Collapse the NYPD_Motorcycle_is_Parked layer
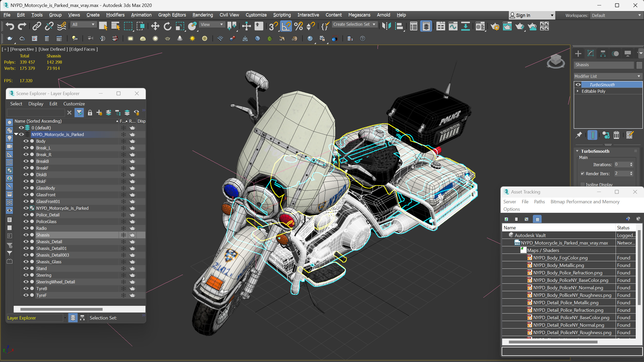Image resolution: width=644 pixels, height=362 pixels. (16, 134)
